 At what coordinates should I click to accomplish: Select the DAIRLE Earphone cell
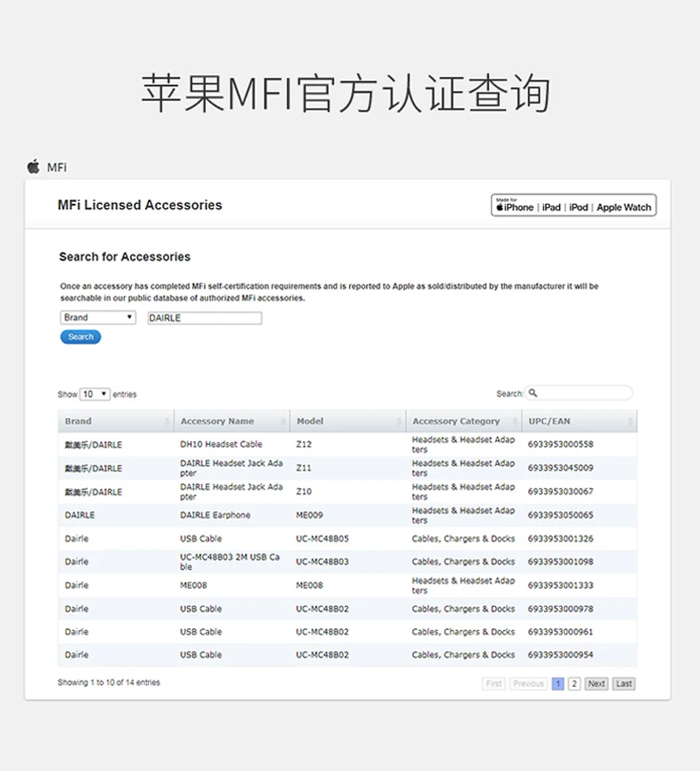(215, 515)
